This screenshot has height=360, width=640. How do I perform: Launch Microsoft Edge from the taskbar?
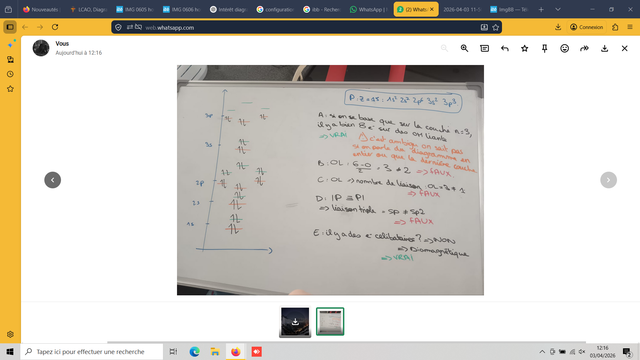click(x=195, y=351)
